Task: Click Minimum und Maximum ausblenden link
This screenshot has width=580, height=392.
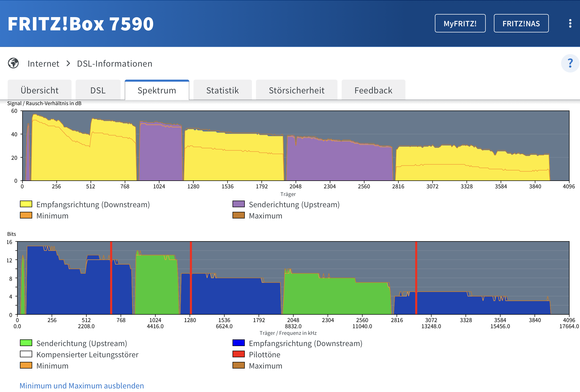Action: [x=82, y=386]
